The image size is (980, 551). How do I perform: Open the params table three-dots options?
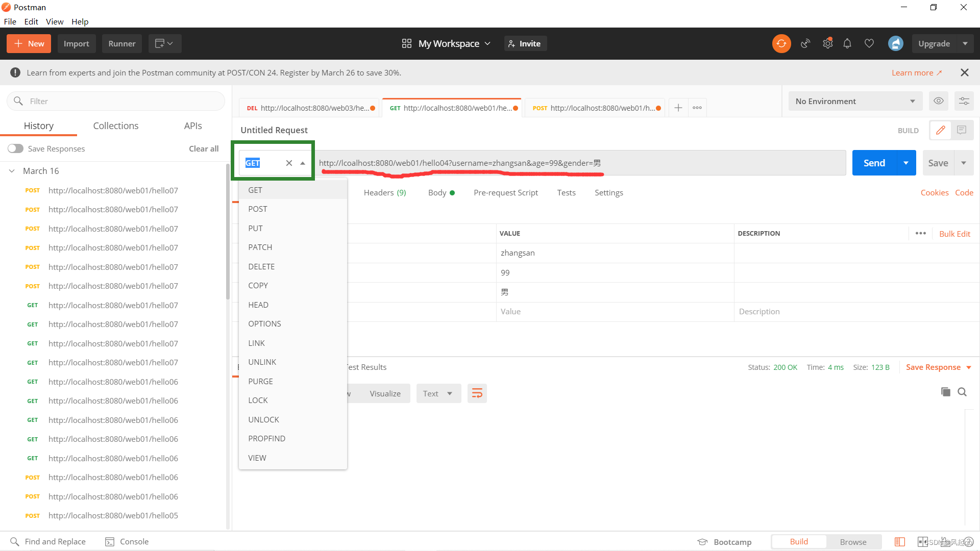[920, 233]
